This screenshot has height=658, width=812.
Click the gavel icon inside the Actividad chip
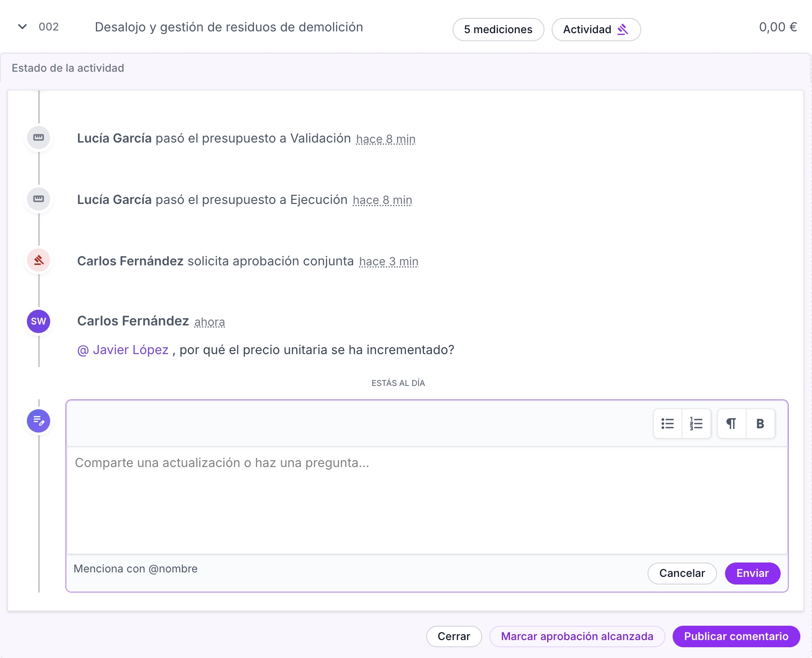click(x=623, y=29)
